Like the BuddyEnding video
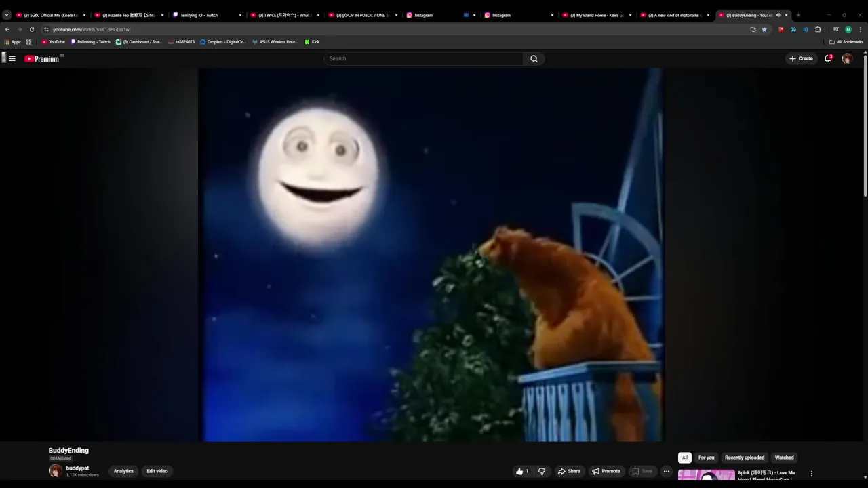868x488 pixels. 522,471
